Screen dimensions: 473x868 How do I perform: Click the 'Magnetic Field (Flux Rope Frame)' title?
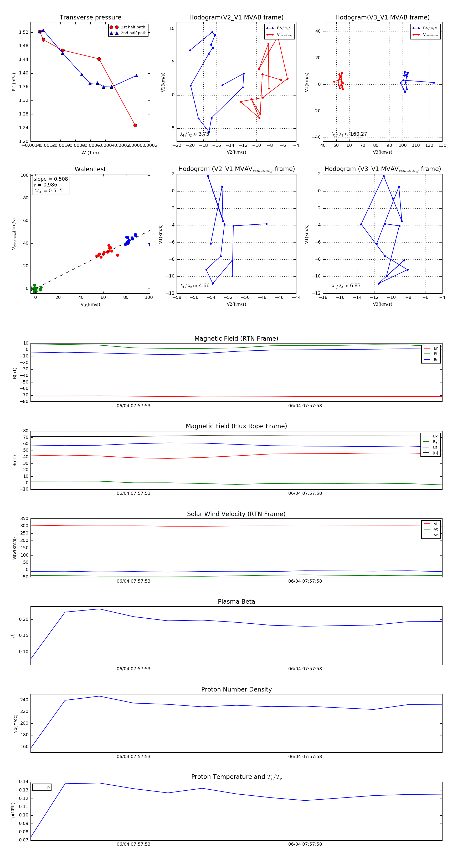click(236, 426)
